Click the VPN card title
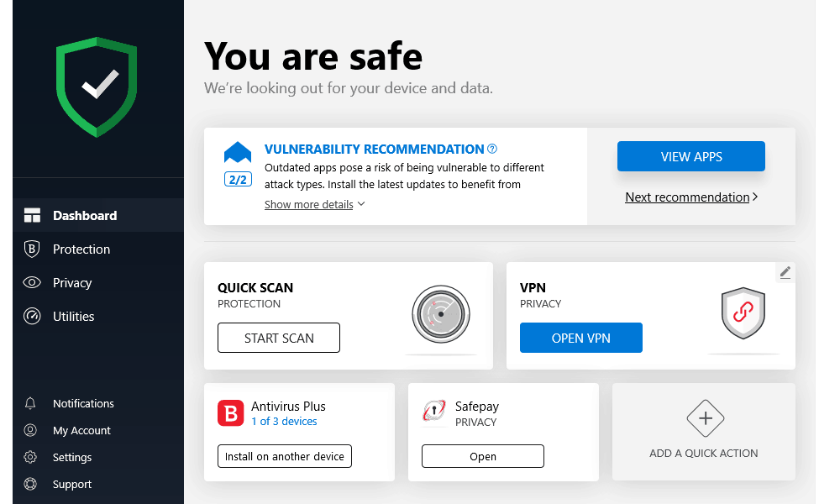This screenshot has width=840, height=504. tap(533, 287)
